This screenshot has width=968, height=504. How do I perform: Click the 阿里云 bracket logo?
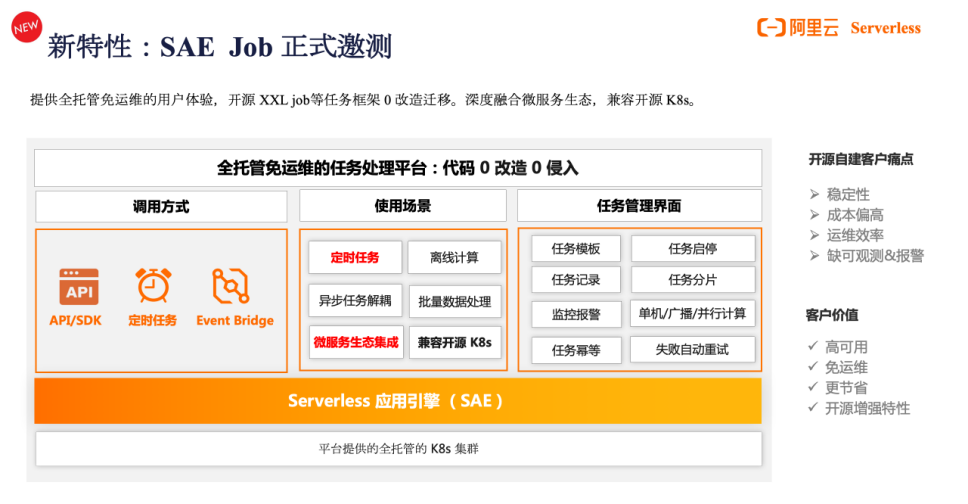pos(771,28)
